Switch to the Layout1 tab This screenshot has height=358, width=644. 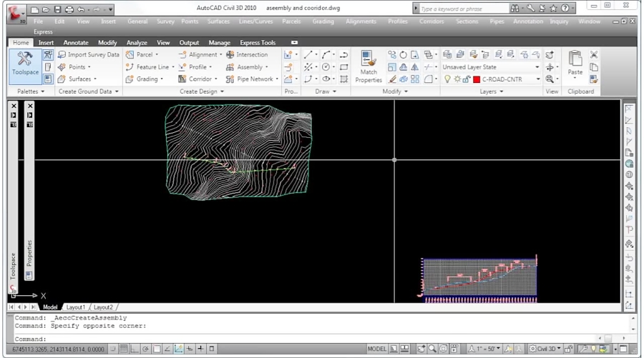coord(76,307)
